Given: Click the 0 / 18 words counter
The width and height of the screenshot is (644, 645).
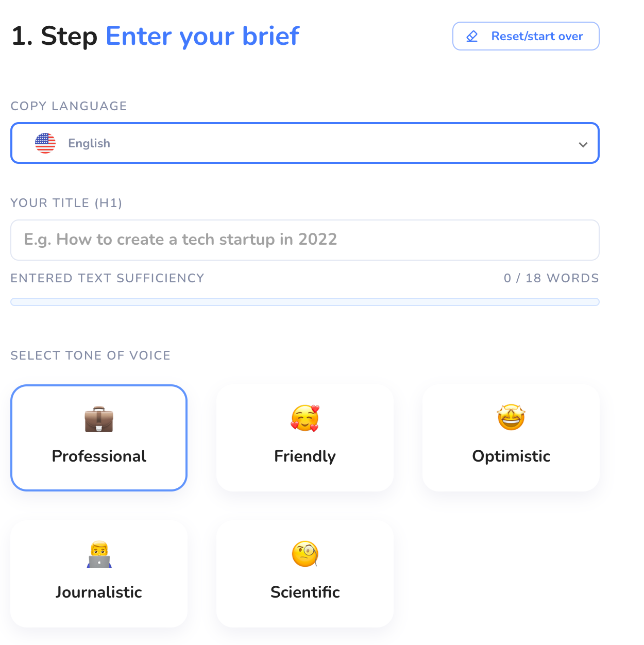Looking at the screenshot, I should coord(551,278).
